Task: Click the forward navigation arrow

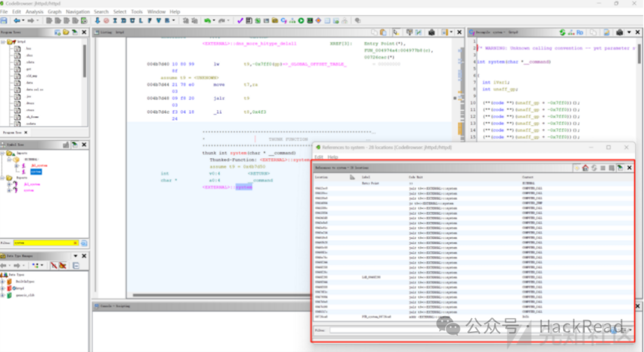Action: pos(31,20)
